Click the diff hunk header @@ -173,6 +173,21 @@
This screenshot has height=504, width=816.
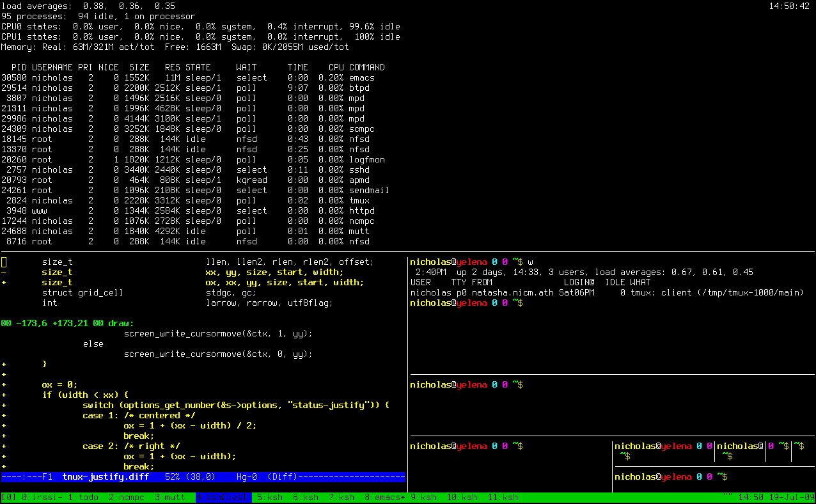[67, 323]
